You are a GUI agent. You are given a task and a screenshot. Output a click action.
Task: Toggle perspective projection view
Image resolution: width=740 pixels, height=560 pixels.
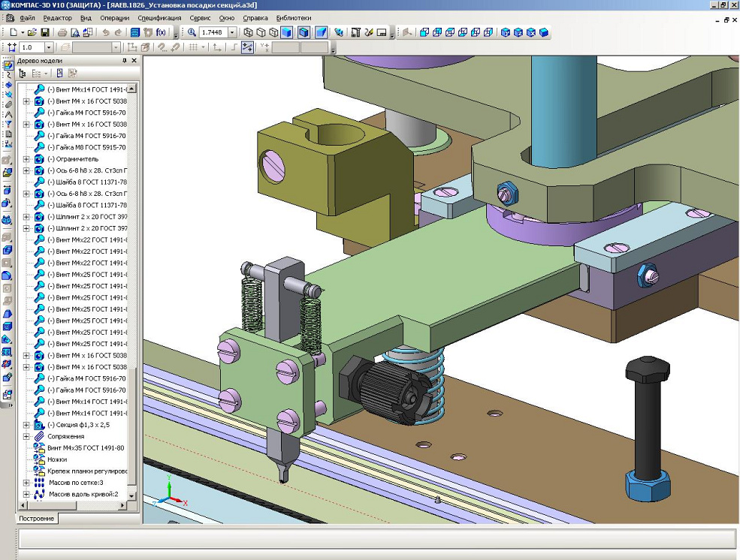321,33
